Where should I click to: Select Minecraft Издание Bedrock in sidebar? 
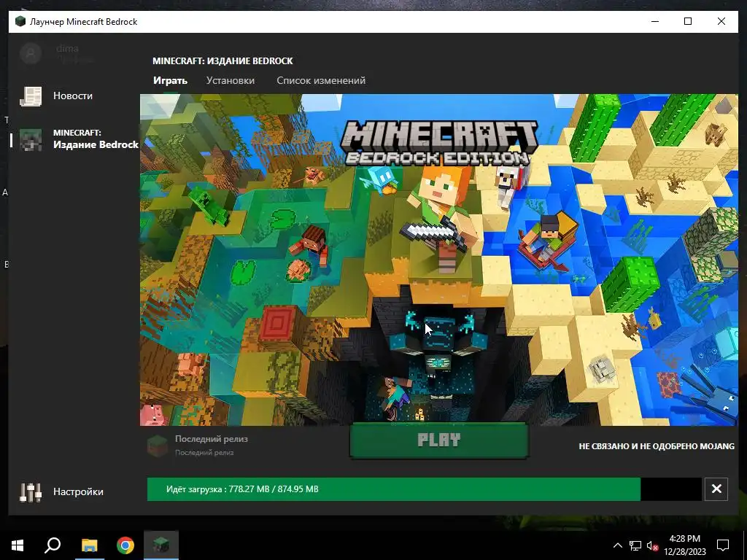tap(79, 139)
